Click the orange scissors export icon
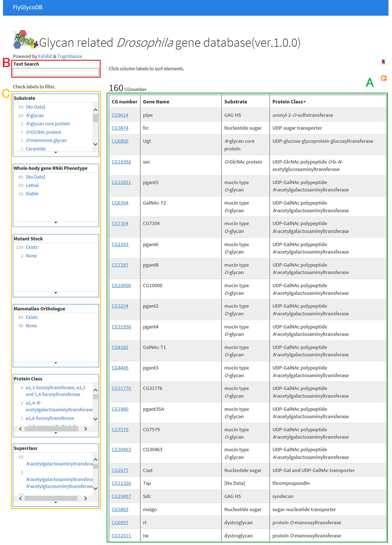This screenshot has width=392, height=545. 383,78
